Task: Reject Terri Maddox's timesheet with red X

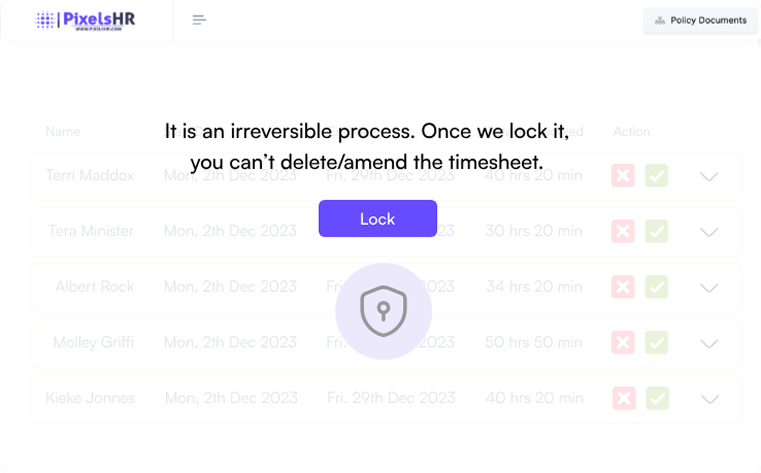Action: pyautogui.click(x=623, y=176)
